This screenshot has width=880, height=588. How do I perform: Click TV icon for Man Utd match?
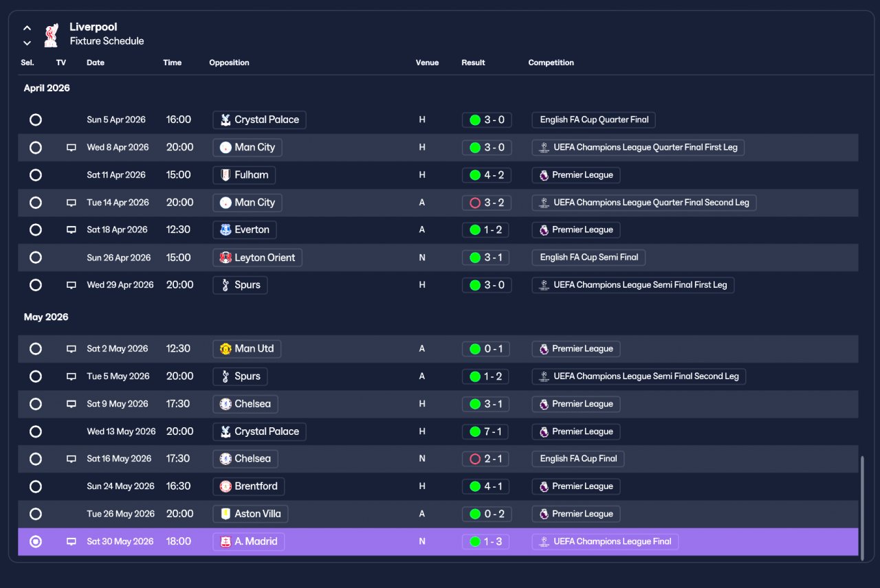[x=71, y=349]
